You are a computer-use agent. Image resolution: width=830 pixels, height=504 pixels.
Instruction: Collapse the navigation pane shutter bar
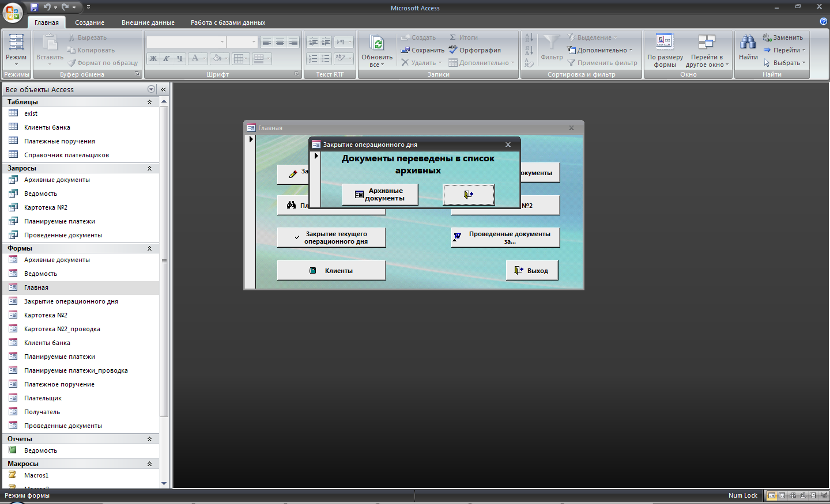163,89
